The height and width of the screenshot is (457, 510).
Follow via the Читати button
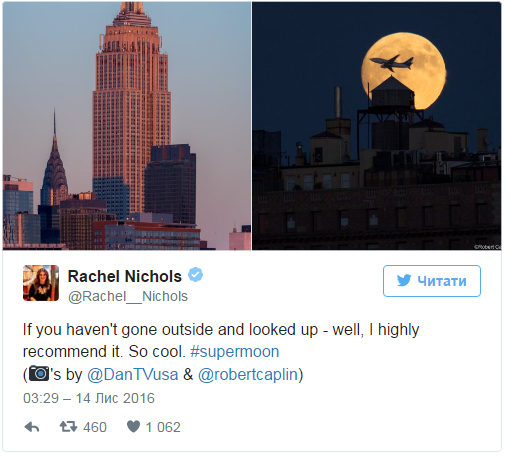coord(432,281)
